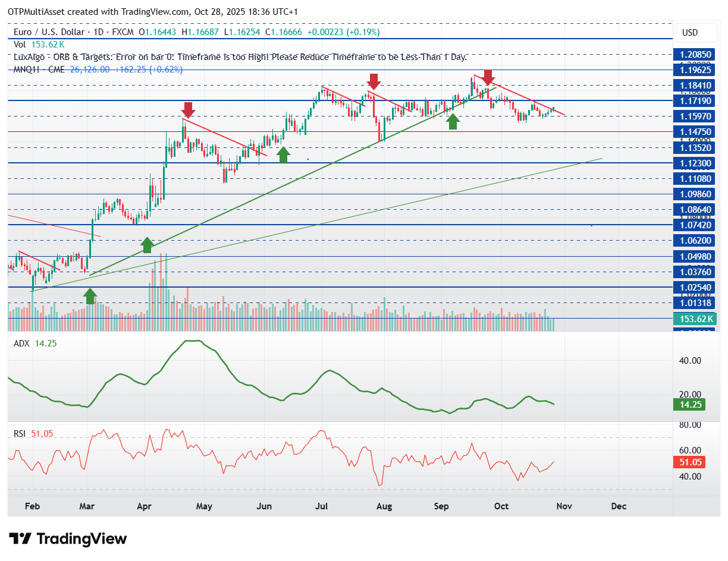
Task: Click the Nov label on time axis
Action: 564,506
